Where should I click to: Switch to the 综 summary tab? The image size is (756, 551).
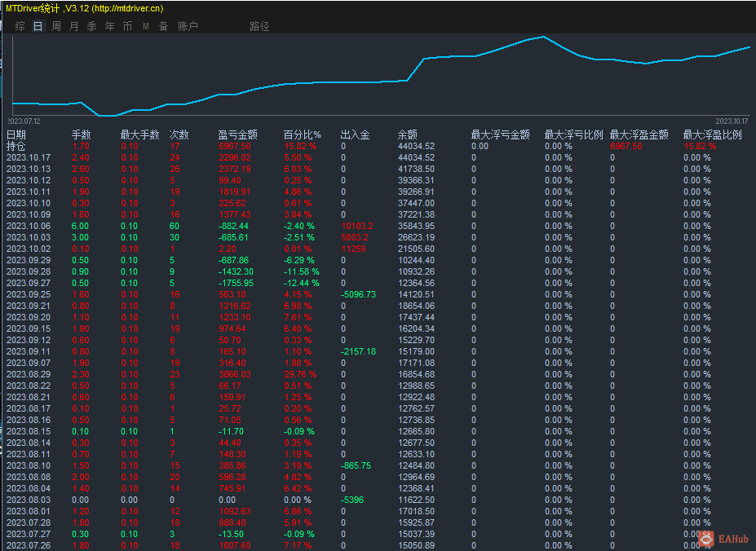[x=20, y=26]
